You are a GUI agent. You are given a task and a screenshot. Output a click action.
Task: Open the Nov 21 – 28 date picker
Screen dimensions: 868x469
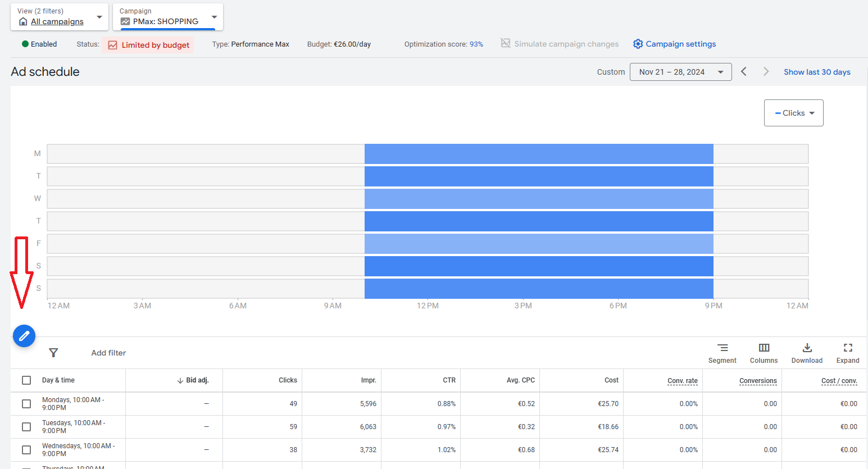[680, 71]
